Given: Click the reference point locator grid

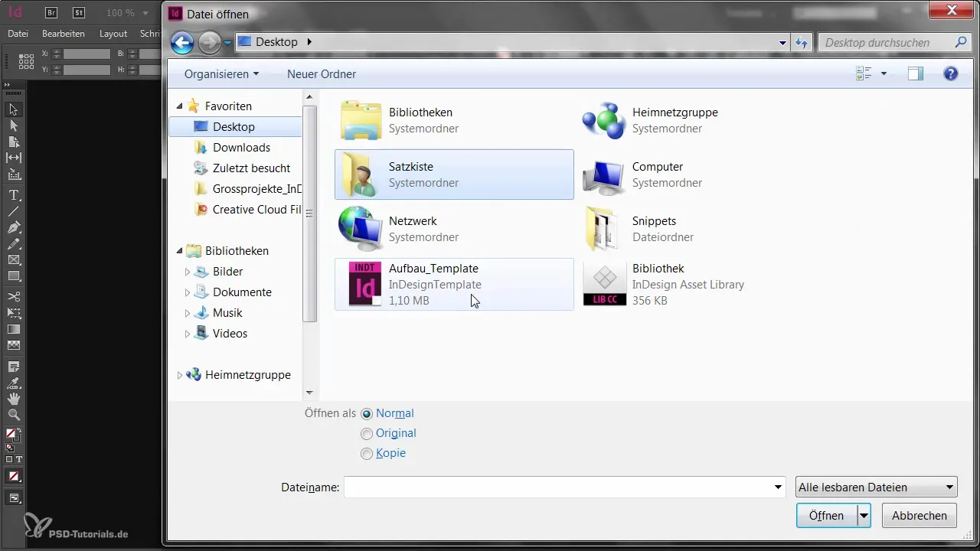Looking at the screenshot, I should (x=26, y=62).
